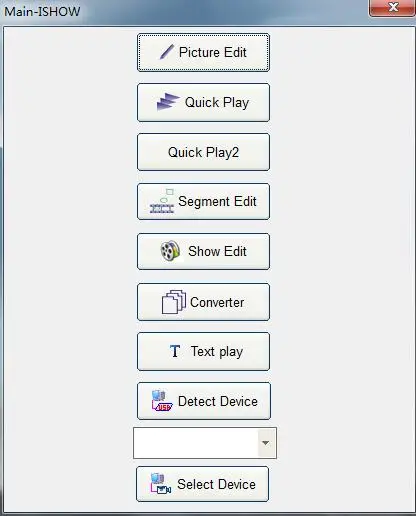Viewport: 416px width, 516px height.
Task: Click inside the empty device combo box
Action: pyautogui.click(x=196, y=443)
